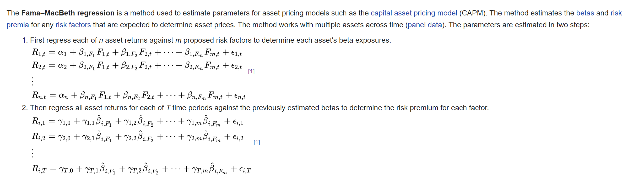
Task: Click the "risk factors" link
Action: (73, 25)
